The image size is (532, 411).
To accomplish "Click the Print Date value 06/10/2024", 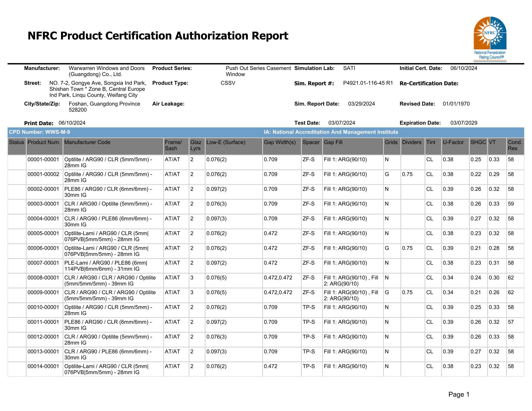I will [x=72, y=123].
